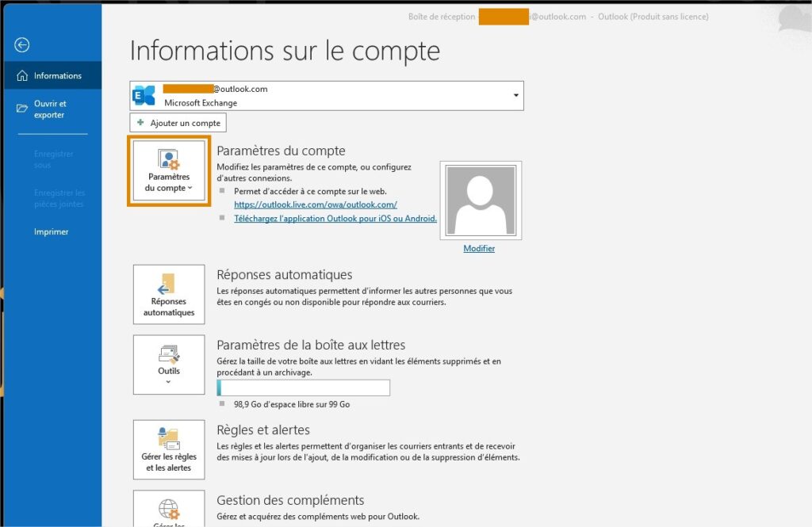This screenshot has height=527, width=812.
Task: Open the iOS or Android app download link
Action: point(335,218)
